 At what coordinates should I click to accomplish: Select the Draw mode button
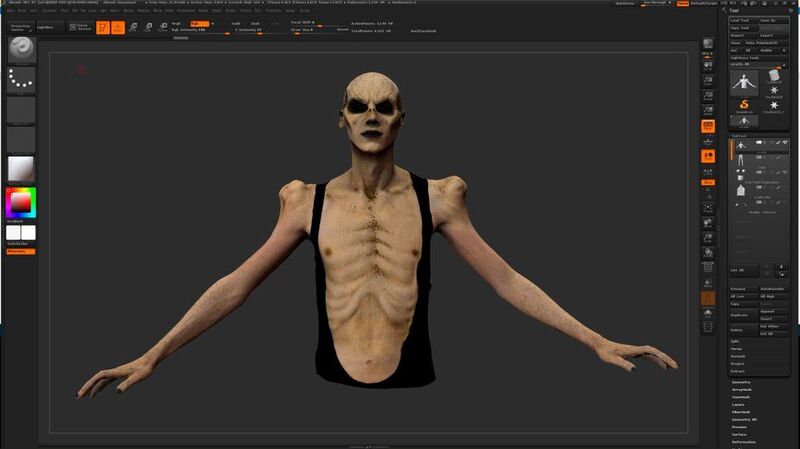(118, 28)
